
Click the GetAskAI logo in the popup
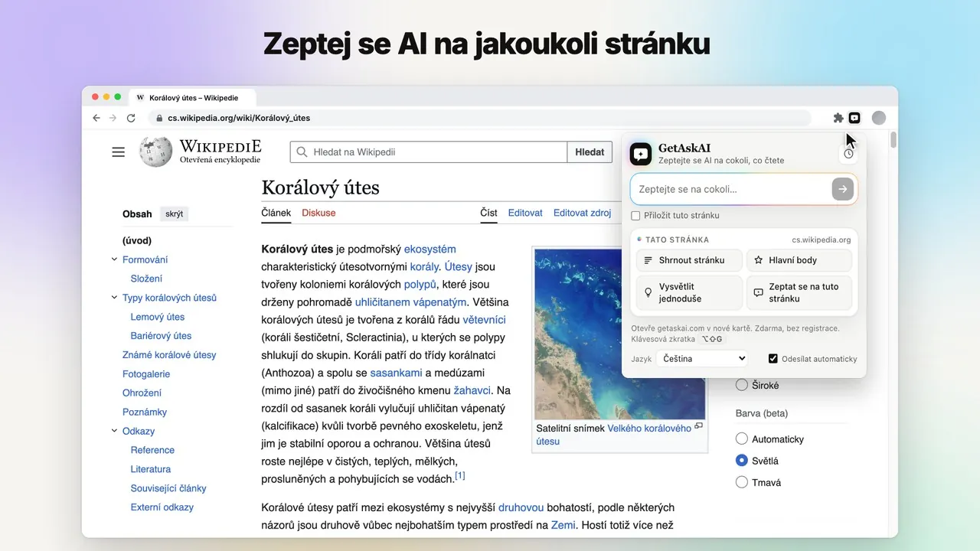pos(641,154)
